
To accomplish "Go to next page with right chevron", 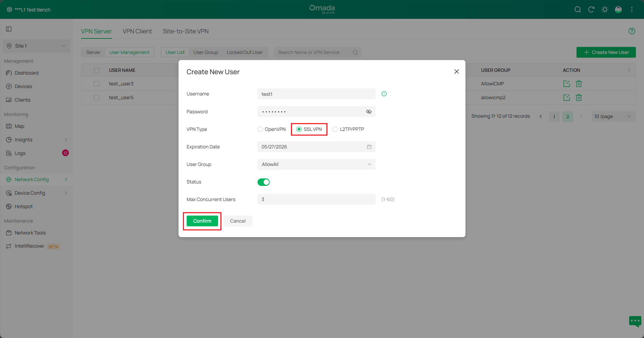I will coord(581,117).
